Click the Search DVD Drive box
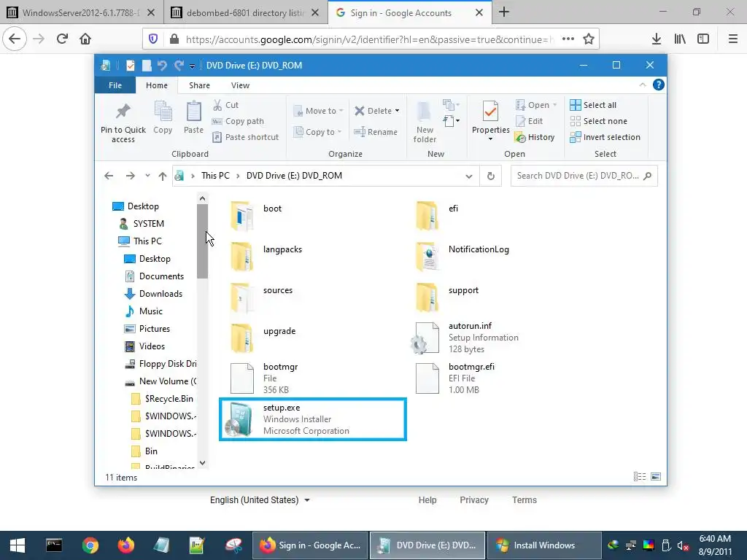This screenshot has height=560, width=747. 584,176
